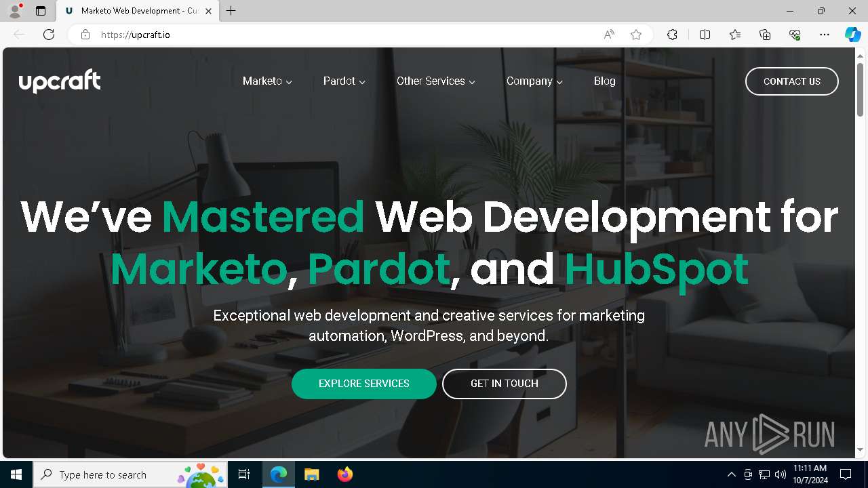Click the scrollbar down arrow
Viewport: 868px width, 488px height.
click(861, 450)
